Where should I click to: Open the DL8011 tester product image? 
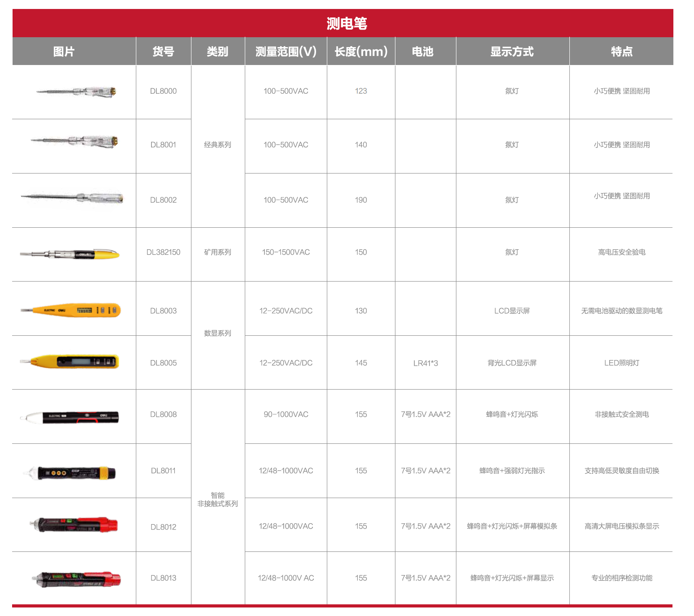[70, 473]
